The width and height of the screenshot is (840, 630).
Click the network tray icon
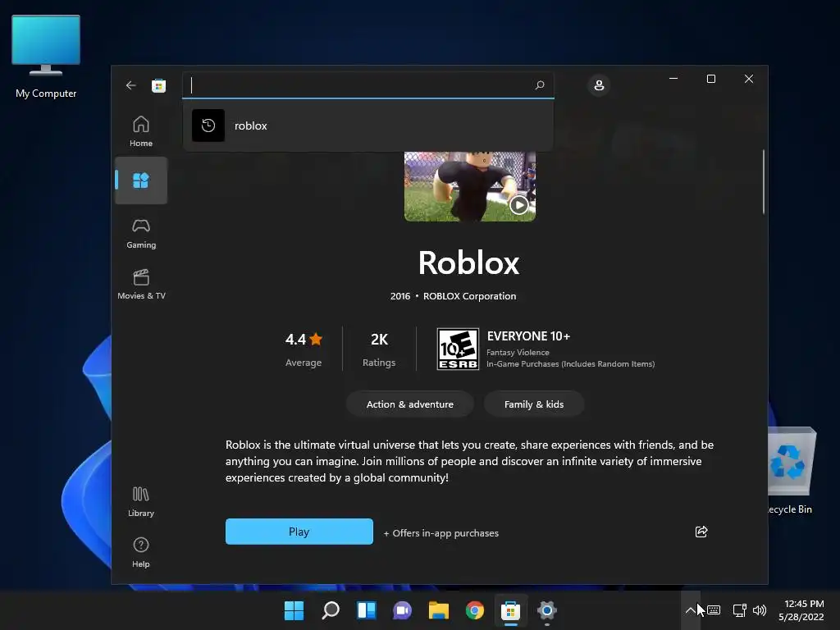[740, 610]
